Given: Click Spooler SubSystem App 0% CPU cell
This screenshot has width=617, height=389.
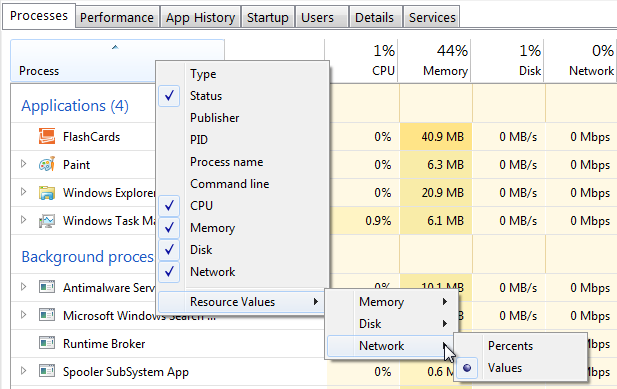Looking at the screenshot, I should (x=363, y=371).
